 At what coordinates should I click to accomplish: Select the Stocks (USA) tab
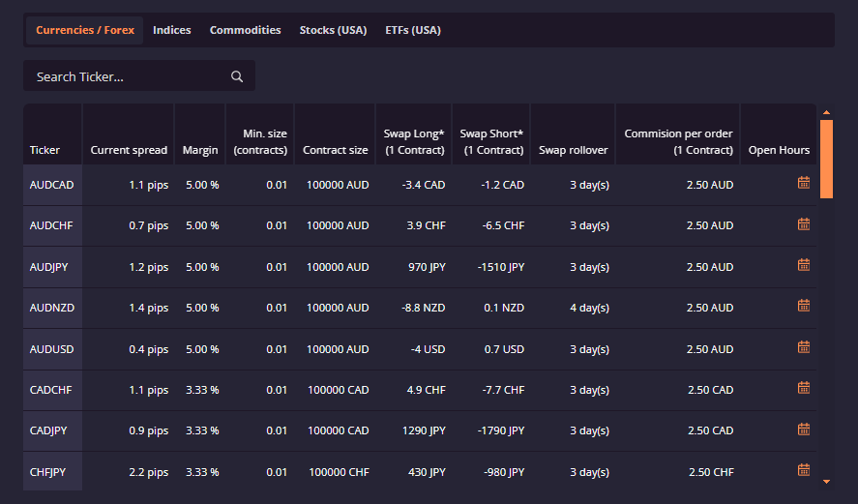[333, 30]
